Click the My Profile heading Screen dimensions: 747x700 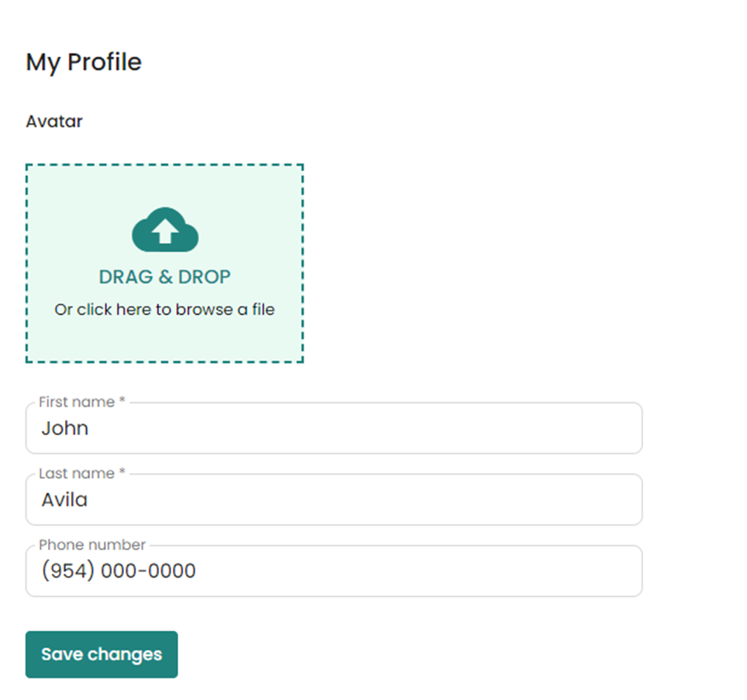pyautogui.click(x=83, y=61)
